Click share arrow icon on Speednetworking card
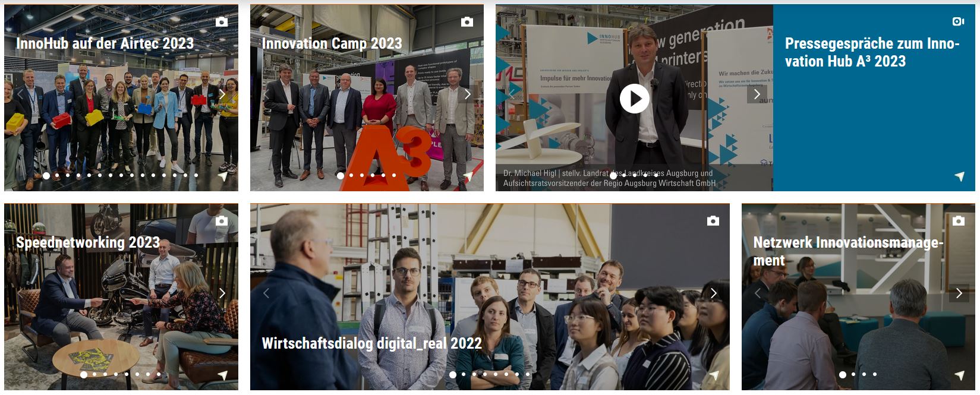 [222, 375]
